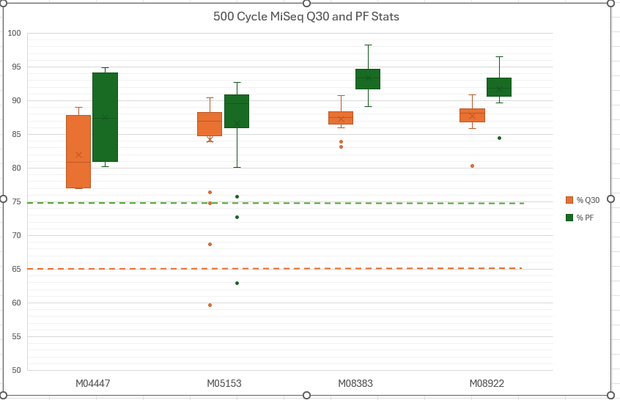Click the lowest orange outlier near 60
The image size is (620, 400).
click(x=210, y=305)
